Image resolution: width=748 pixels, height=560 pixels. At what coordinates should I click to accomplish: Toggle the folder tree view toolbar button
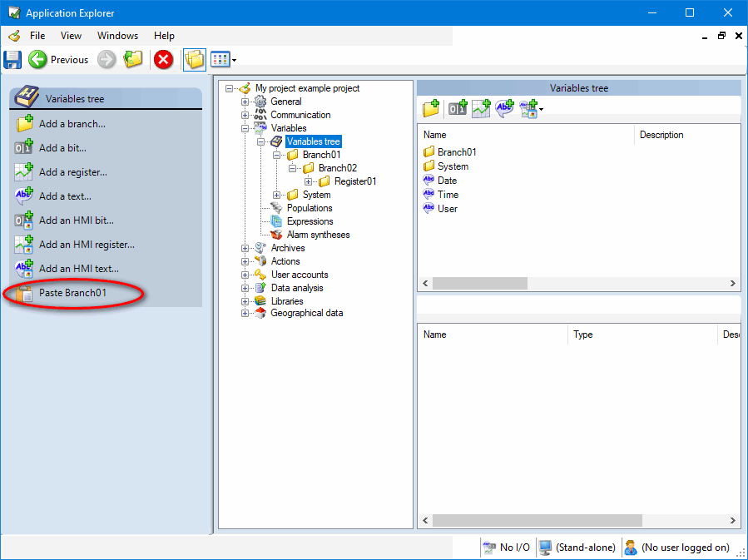pos(194,59)
